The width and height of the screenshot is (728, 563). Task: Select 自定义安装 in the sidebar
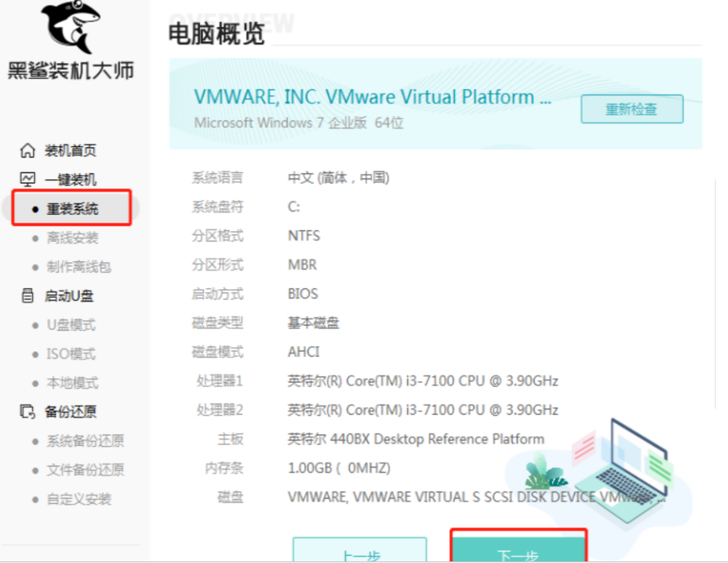tap(79, 499)
